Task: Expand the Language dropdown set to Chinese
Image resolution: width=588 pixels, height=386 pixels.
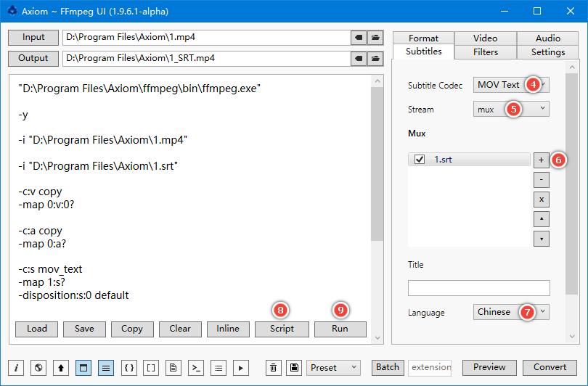Action: pos(511,312)
